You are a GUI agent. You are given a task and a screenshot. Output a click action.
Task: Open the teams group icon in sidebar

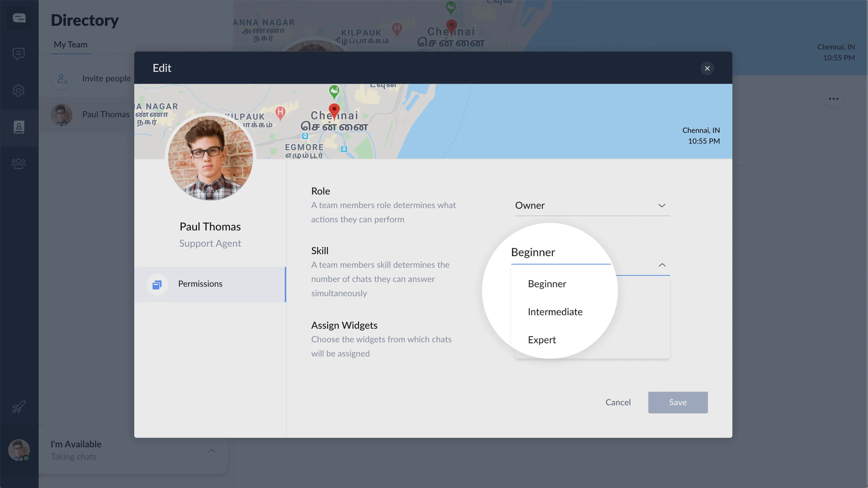click(x=19, y=164)
